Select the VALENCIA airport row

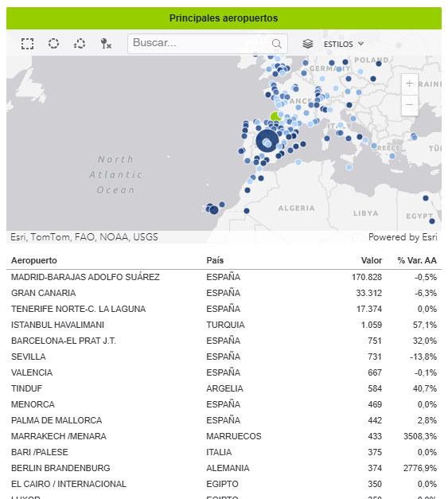tap(224, 372)
